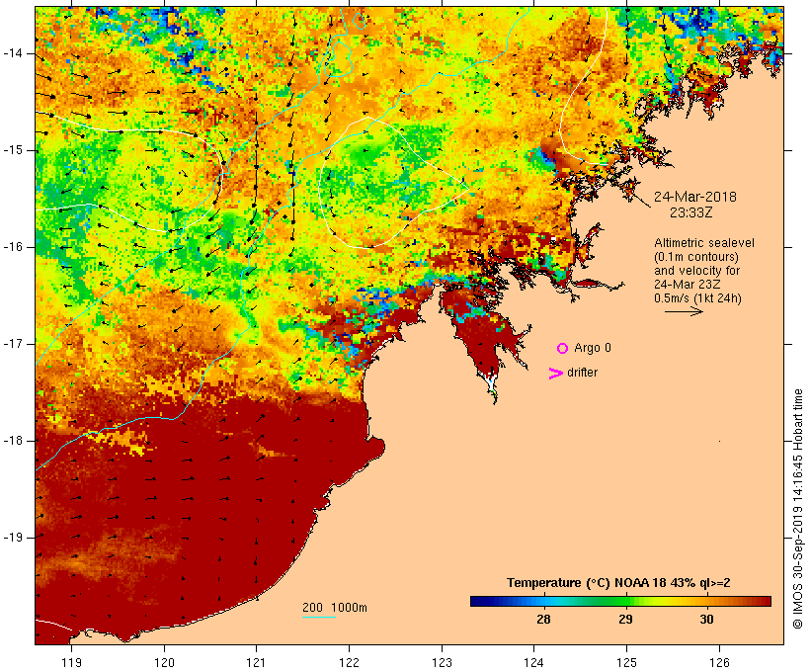810x672 pixels.
Task: Click the cyan 200 1000m depth legend line
Action: pyautogui.click(x=319, y=618)
